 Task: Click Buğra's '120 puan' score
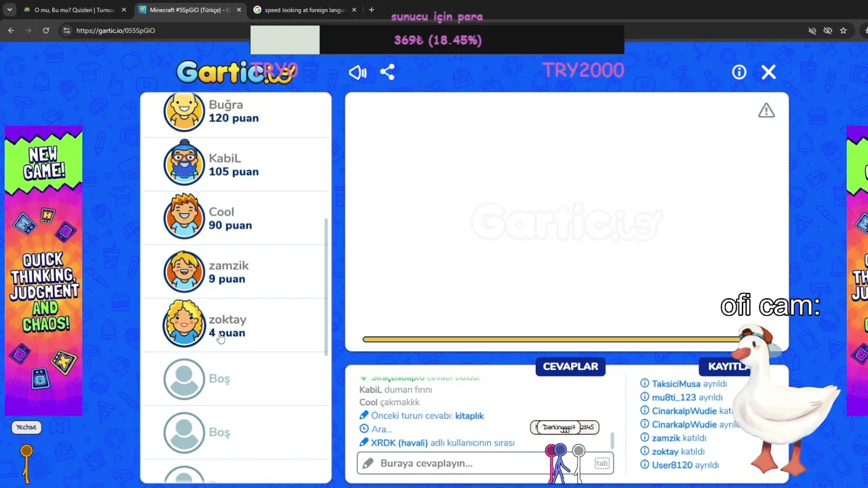click(x=233, y=118)
